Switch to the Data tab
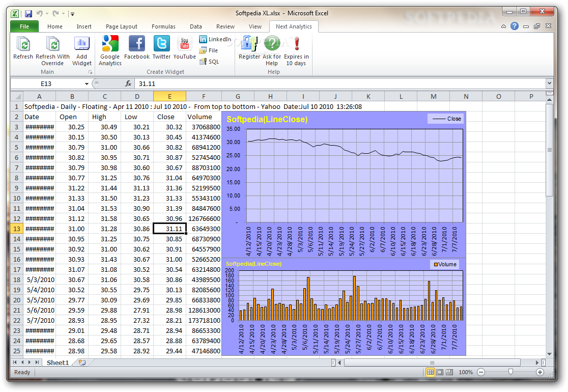Viewport: 568px width, 392px height. point(195,26)
